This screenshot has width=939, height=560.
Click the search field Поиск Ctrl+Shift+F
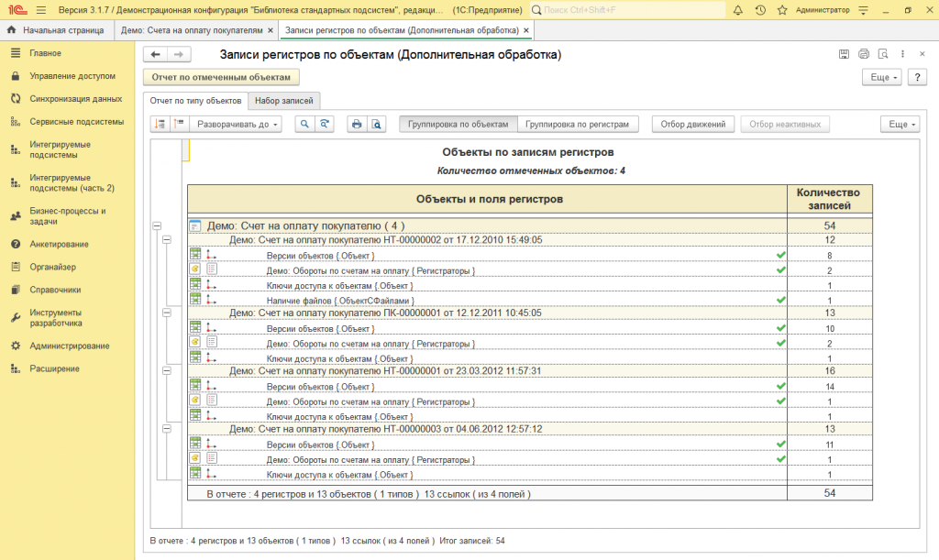tap(627, 10)
